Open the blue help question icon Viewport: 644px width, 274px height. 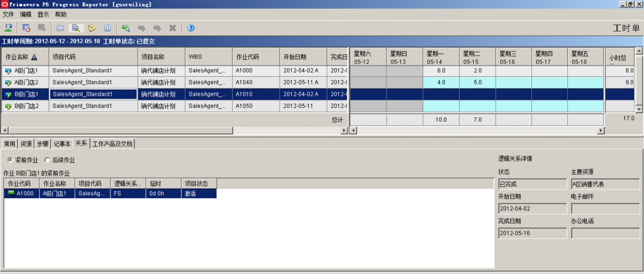point(191,28)
